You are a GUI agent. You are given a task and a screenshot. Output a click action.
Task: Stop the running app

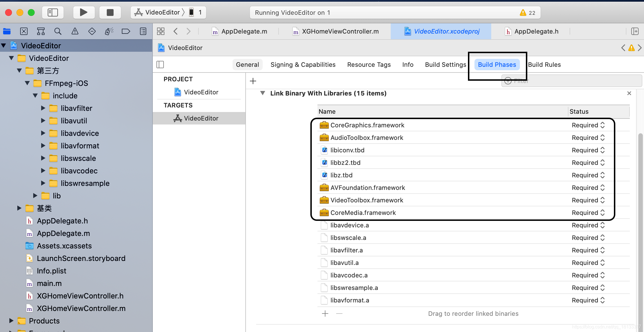tap(110, 13)
